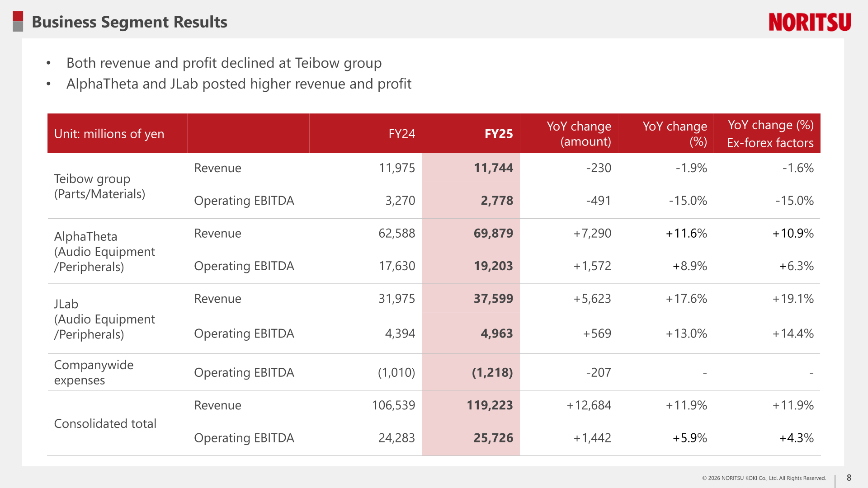
Task: Click AlphaTheta FY25 revenue 69,879
Action: [493, 233]
